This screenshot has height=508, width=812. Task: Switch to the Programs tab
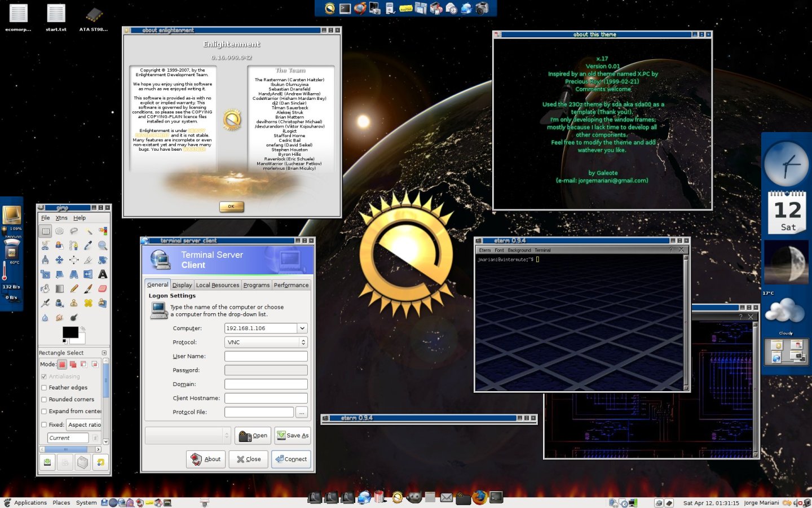click(x=257, y=285)
